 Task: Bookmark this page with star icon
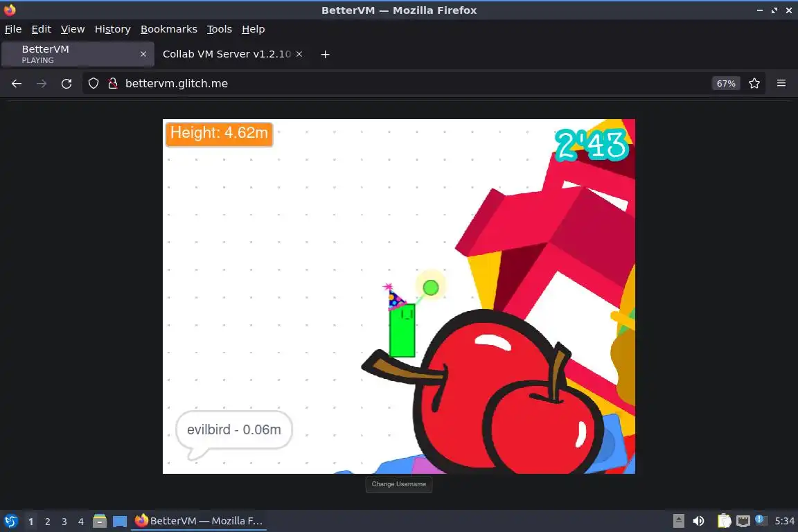(754, 84)
